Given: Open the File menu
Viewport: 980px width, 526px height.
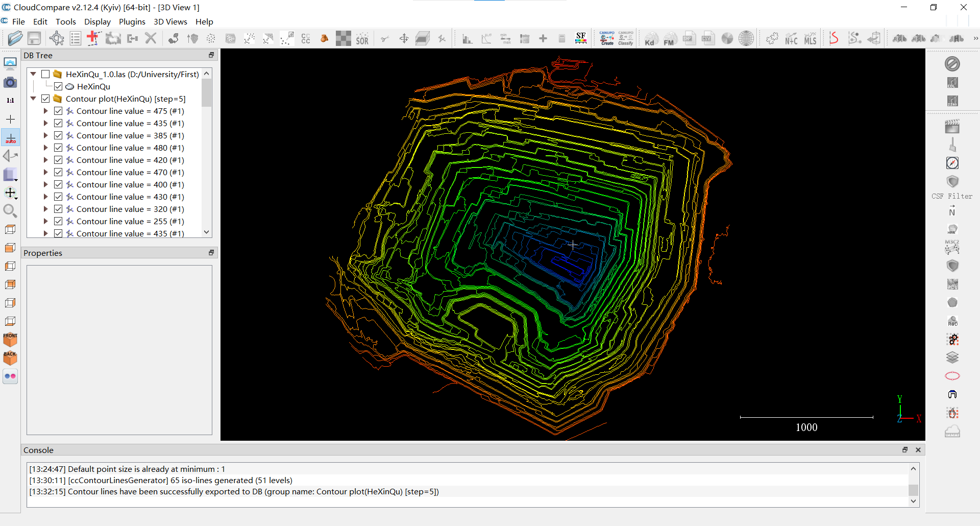Looking at the screenshot, I should [x=18, y=21].
